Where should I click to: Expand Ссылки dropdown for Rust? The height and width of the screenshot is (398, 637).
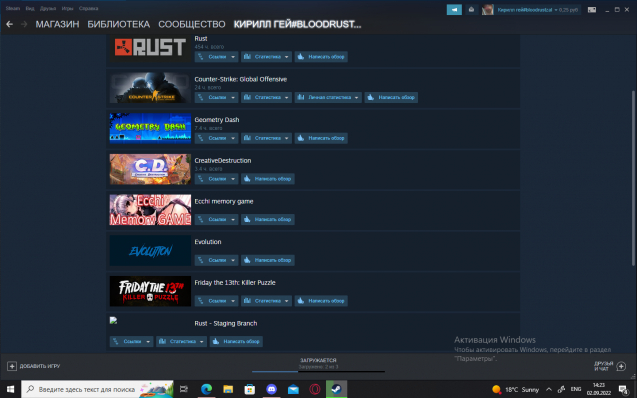pyautogui.click(x=216, y=57)
